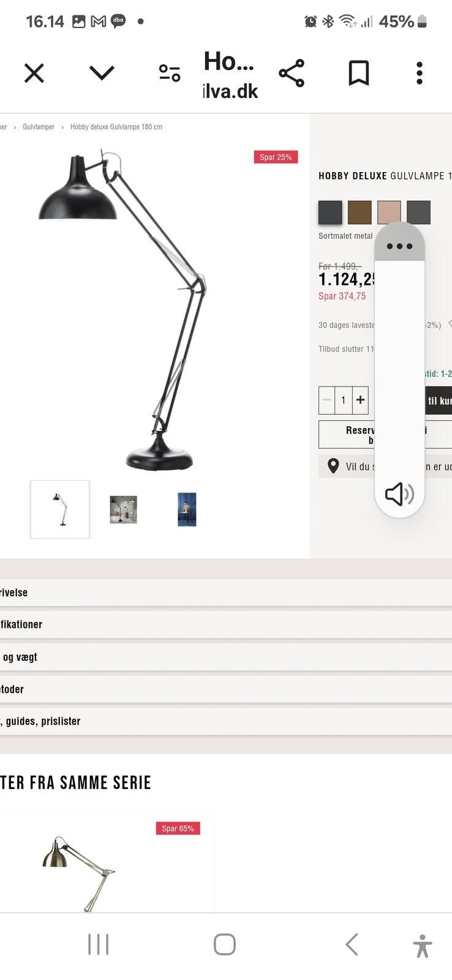Open Gulvlamper breadcrumb link
Image resolution: width=452 pixels, height=980 pixels.
pyautogui.click(x=39, y=127)
